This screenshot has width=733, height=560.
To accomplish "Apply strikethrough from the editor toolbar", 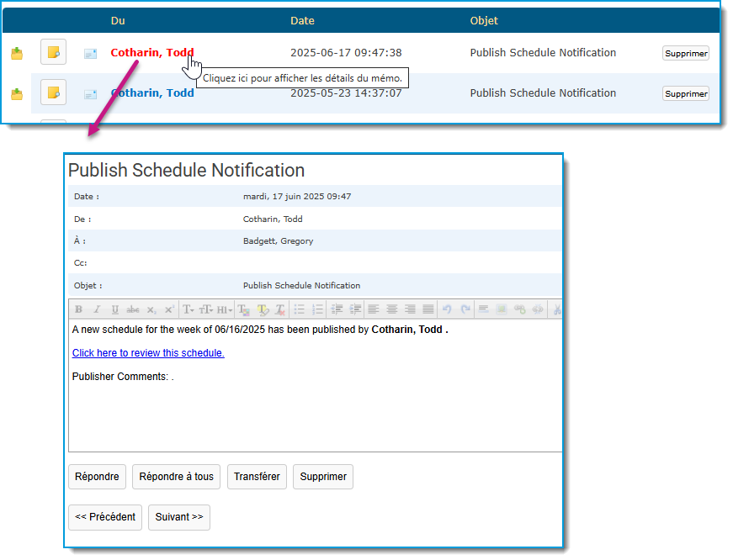I will pyautogui.click(x=133, y=309).
